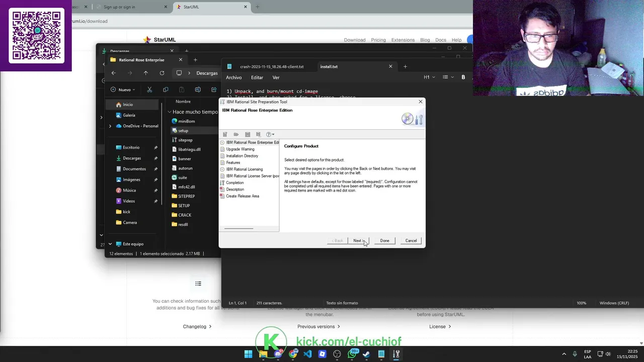The width and height of the screenshot is (644, 362).
Task: Click the Cut scissors icon in File Explorer
Action: 149,89
